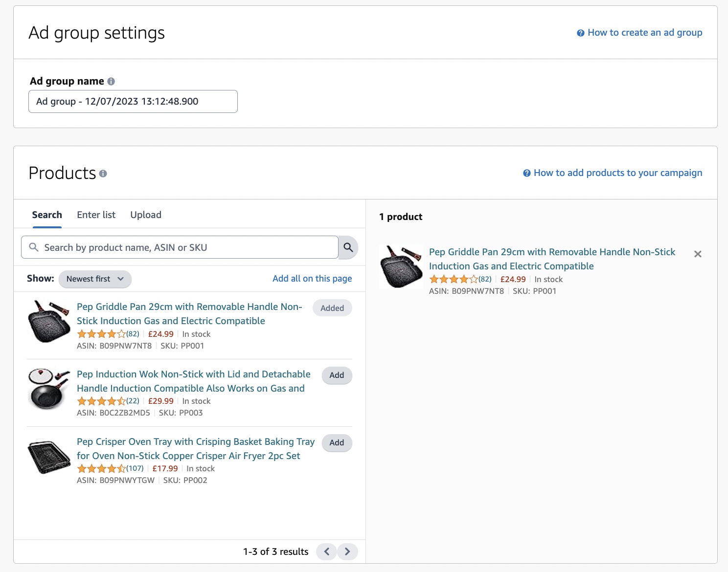Image resolution: width=728 pixels, height=572 pixels.
Task: Switch to the Search tab
Action: pyautogui.click(x=47, y=215)
